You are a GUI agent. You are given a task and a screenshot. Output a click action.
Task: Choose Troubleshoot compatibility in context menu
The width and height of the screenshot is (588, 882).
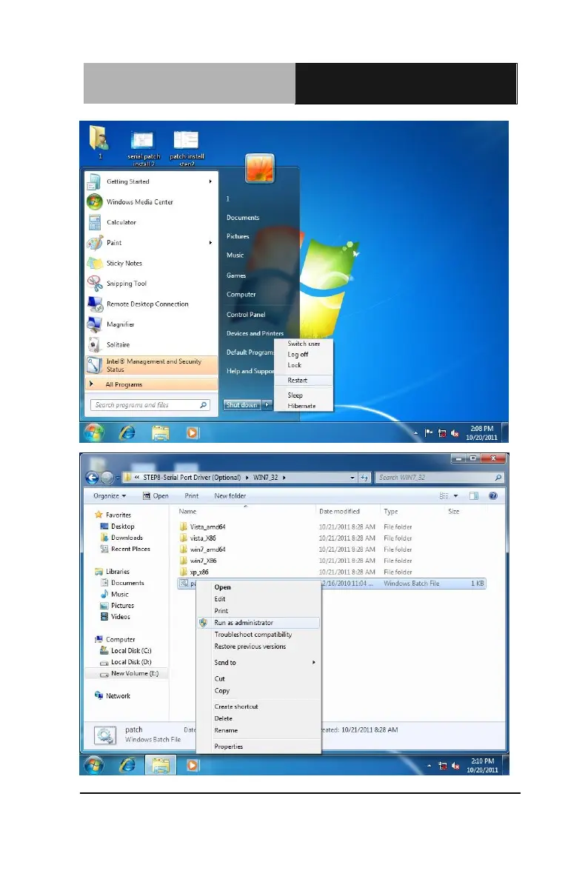(x=259, y=635)
